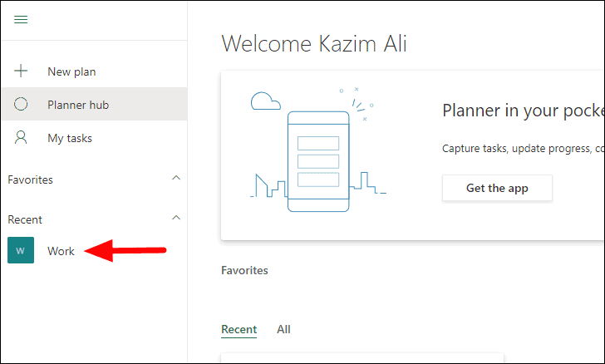Collapse the Favorites section chevron
Image resolution: width=605 pixels, height=364 pixels.
(x=175, y=179)
